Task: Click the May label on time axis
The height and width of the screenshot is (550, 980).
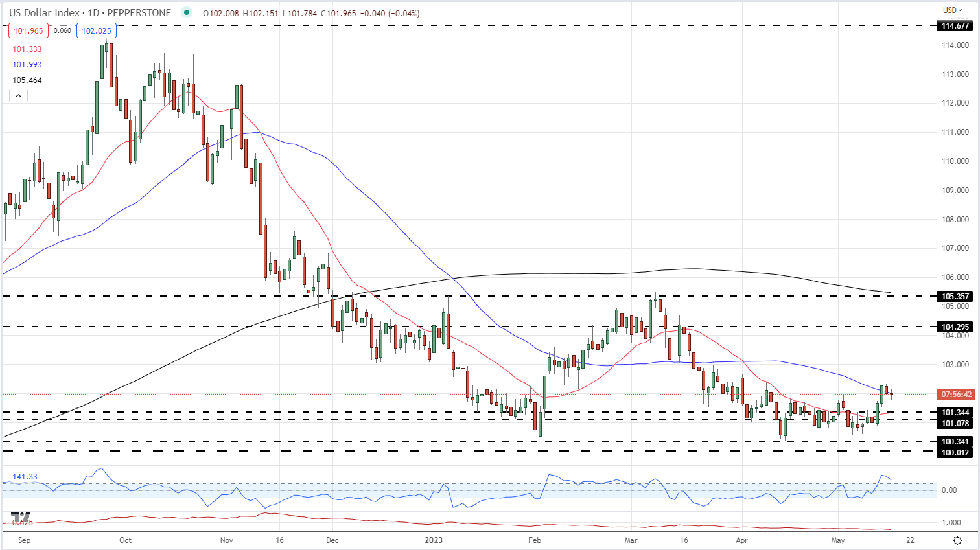Action: pos(838,540)
